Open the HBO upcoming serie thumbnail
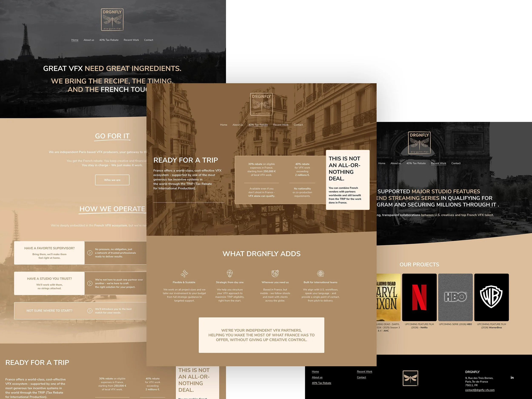Screen dimensions: 532x399 coord(455,297)
